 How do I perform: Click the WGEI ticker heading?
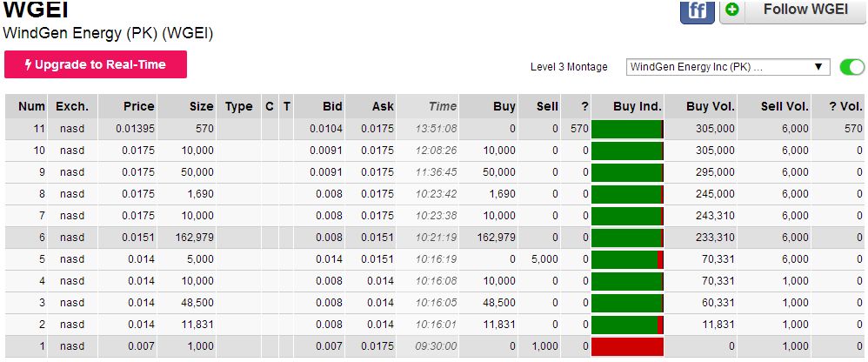(36, 9)
